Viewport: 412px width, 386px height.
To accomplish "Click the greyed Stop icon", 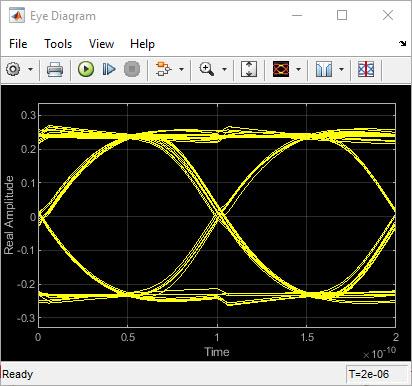I will point(132,69).
